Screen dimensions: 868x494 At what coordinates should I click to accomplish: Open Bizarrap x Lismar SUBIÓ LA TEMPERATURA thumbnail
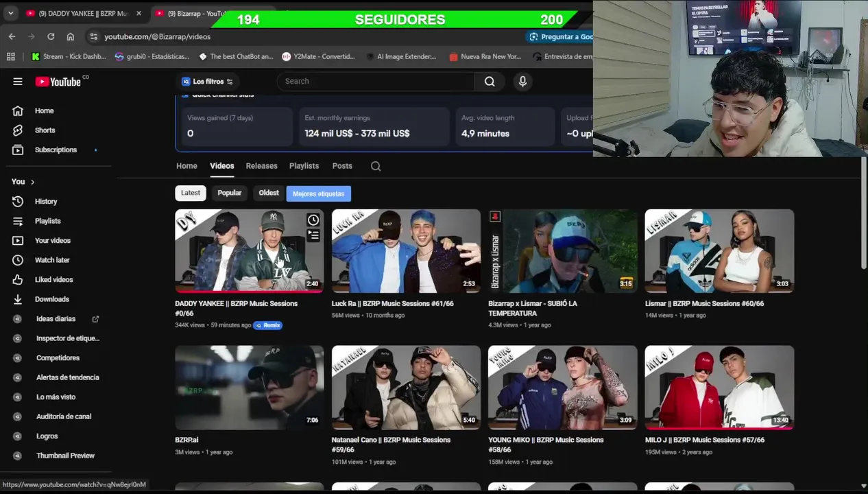click(x=562, y=251)
